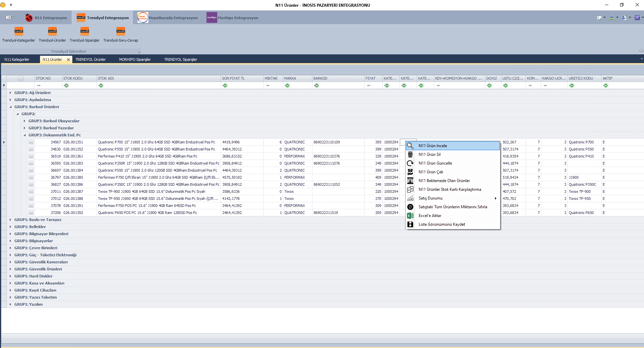Click the N11 ladybug logo icon
644x348 pixels.
point(29,17)
